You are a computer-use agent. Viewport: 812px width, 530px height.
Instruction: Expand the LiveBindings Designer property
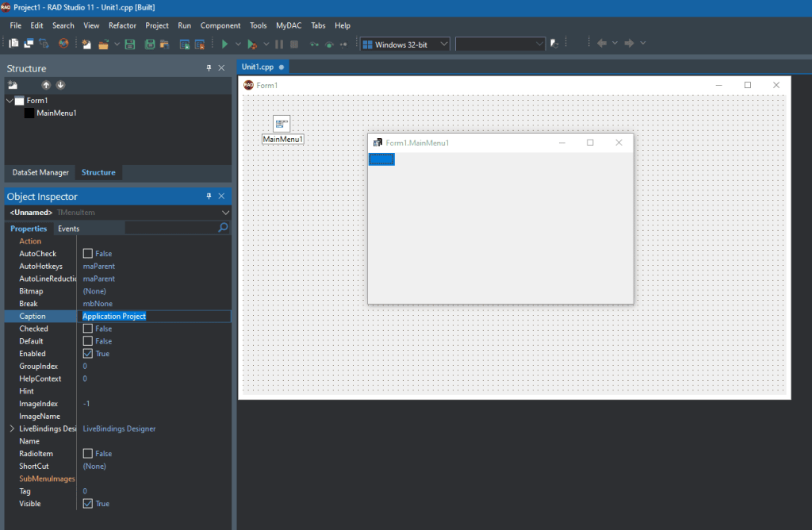(x=12, y=428)
